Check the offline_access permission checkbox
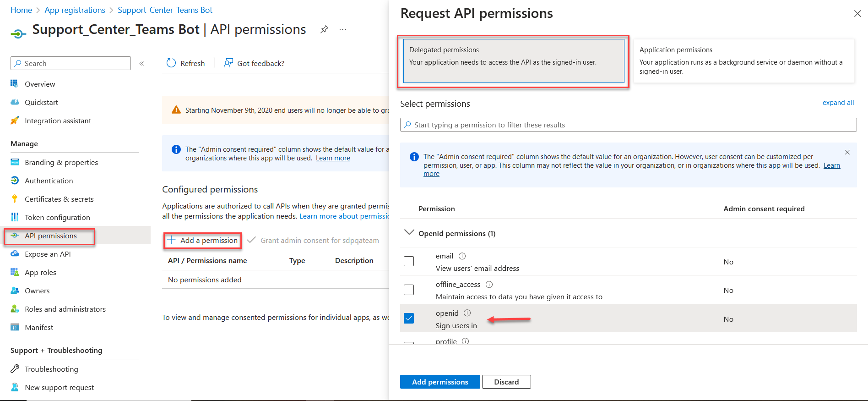The height and width of the screenshot is (401, 868). click(x=409, y=290)
